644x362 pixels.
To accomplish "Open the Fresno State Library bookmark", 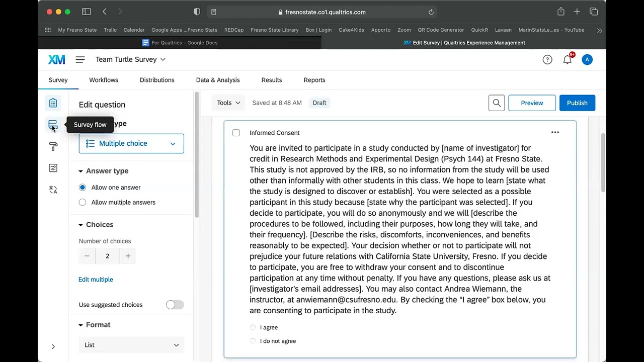I will click(x=275, y=30).
